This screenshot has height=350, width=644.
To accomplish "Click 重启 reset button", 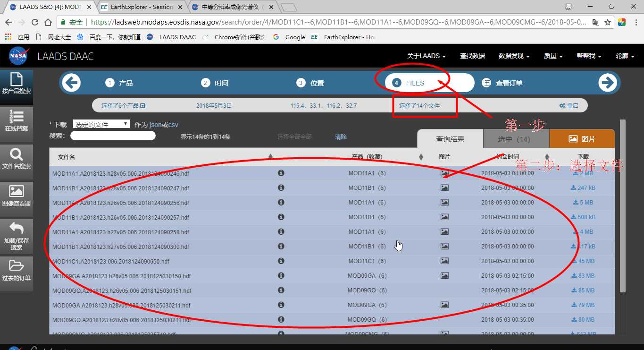I will coord(569,106).
